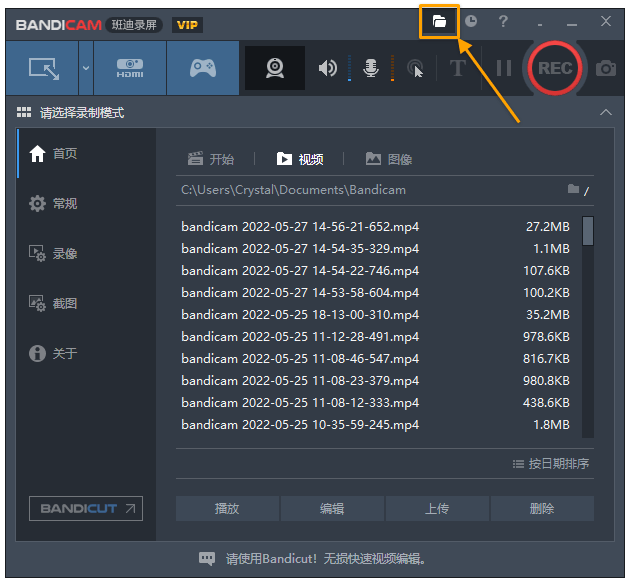
Task: Open the scheduled recording clock icon
Action: pos(471,21)
